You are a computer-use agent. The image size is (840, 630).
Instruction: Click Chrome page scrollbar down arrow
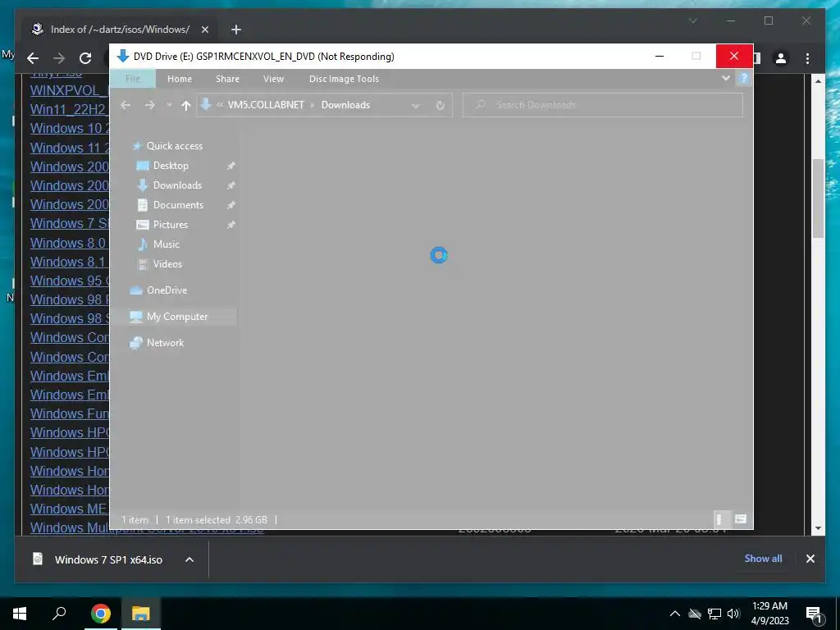[818, 528]
